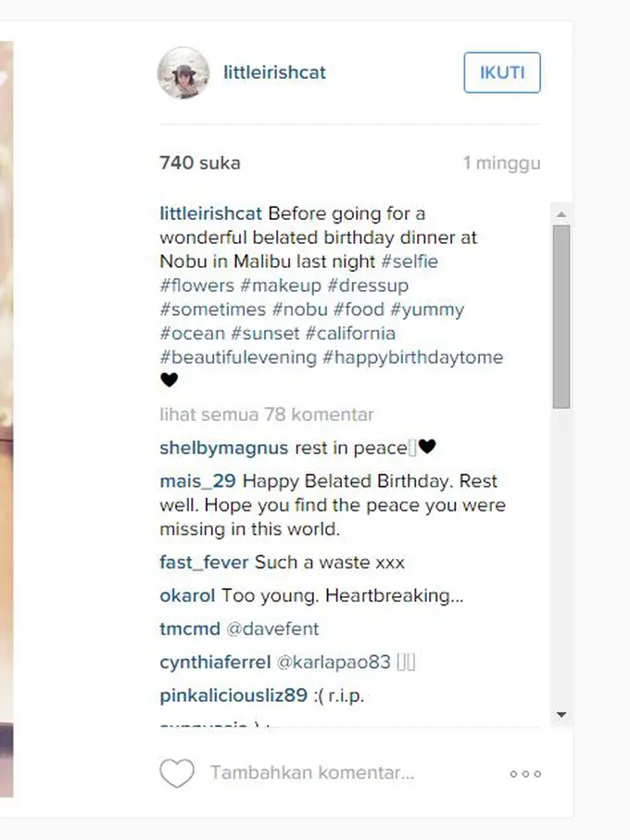Open the #selfie hashtag
630x840 pixels.
coord(409,261)
